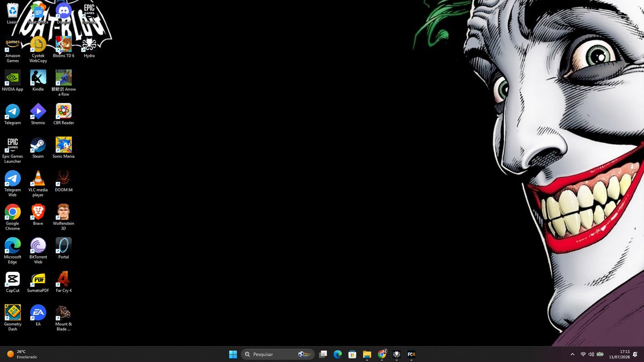Expand the hidden system tray icons chevron
This screenshot has width=644, height=362.
[572, 354]
